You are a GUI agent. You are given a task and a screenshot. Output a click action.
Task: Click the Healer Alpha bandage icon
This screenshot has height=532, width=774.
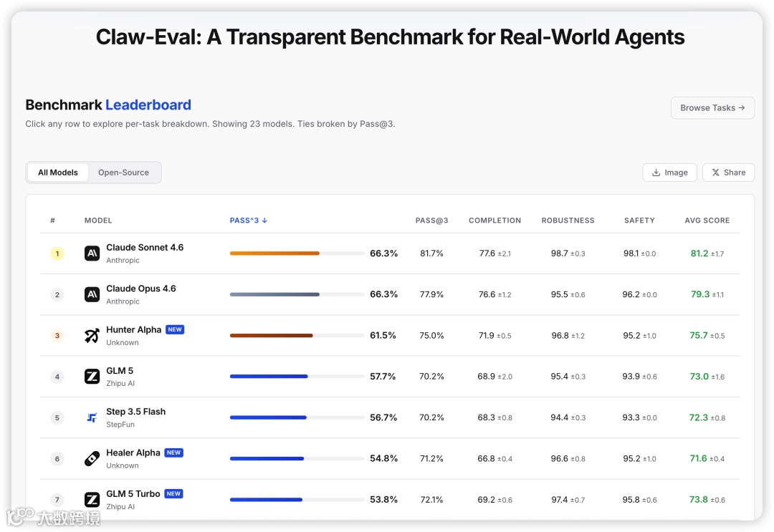click(x=92, y=458)
